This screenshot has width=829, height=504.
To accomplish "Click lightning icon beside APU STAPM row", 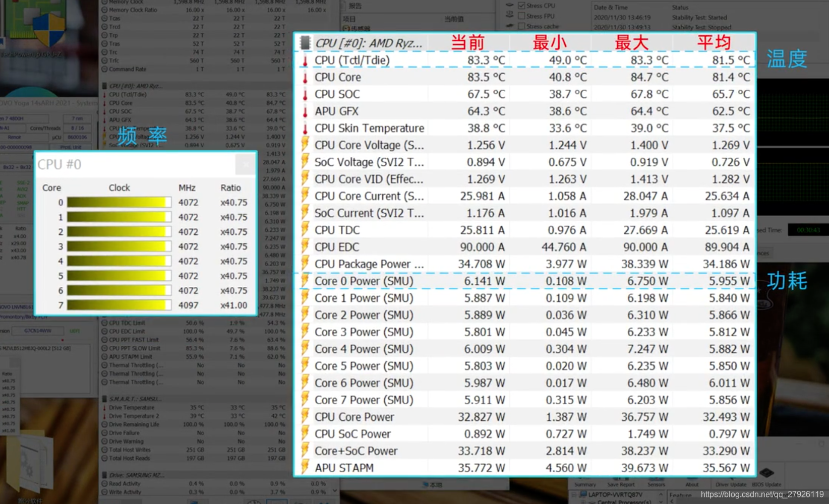I will [x=305, y=468].
